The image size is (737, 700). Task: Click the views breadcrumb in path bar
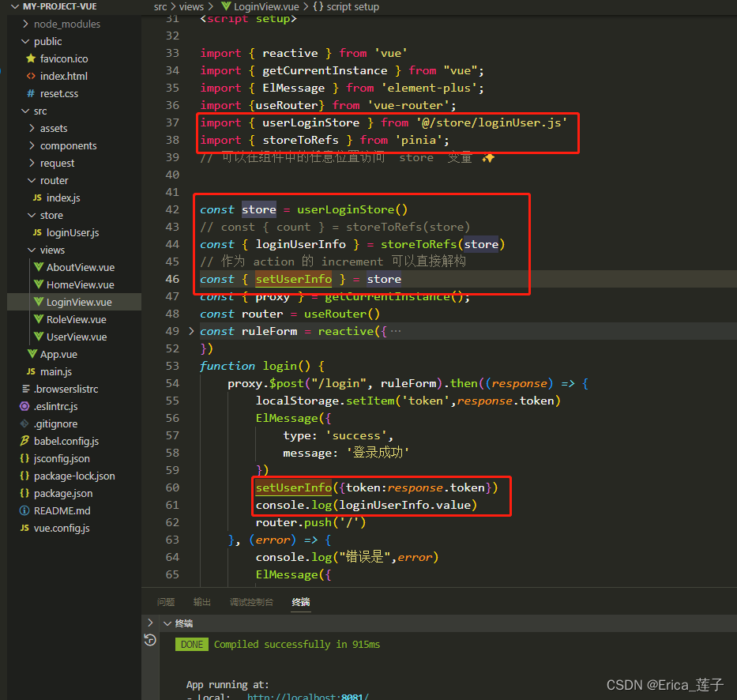point(191,6)
